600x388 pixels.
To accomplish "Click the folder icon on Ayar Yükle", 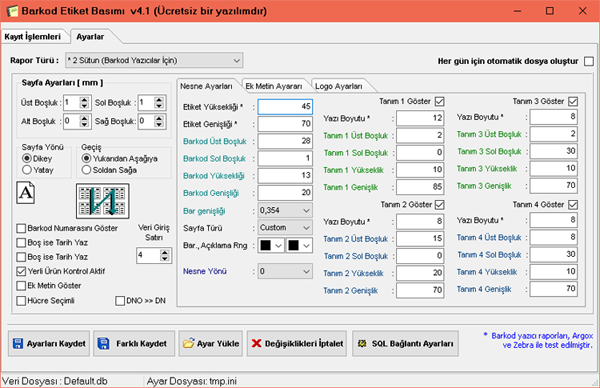I will [x=188, y=343].
